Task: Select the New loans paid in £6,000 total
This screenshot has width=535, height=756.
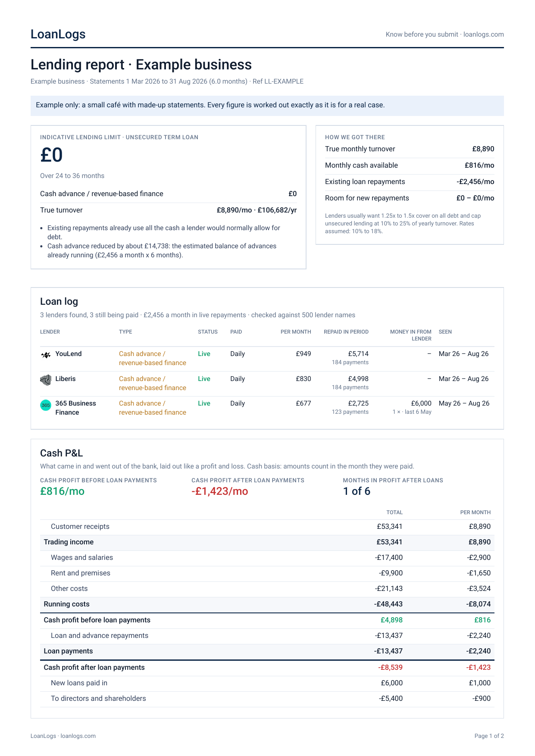Action: click(x=391, y=683)
